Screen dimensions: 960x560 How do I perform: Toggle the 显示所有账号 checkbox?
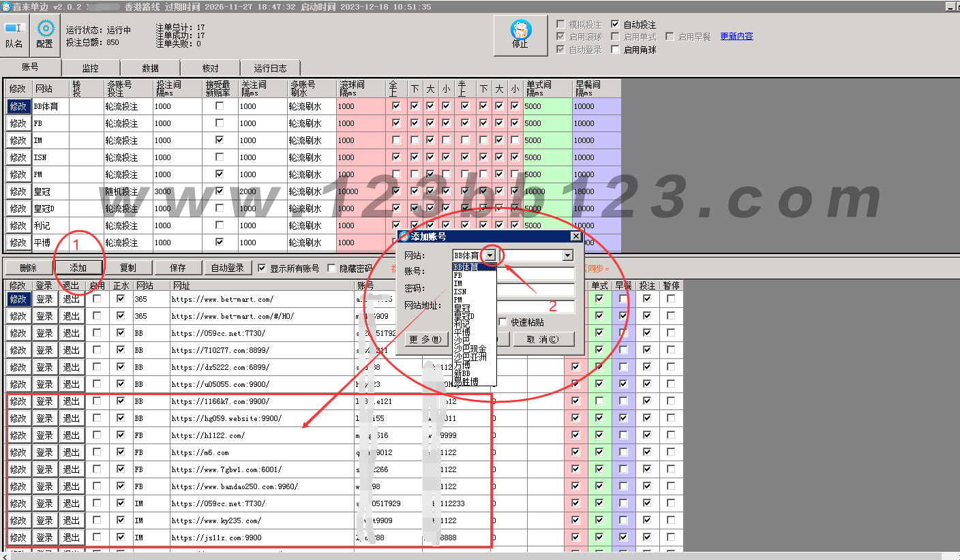pos(262,268)
